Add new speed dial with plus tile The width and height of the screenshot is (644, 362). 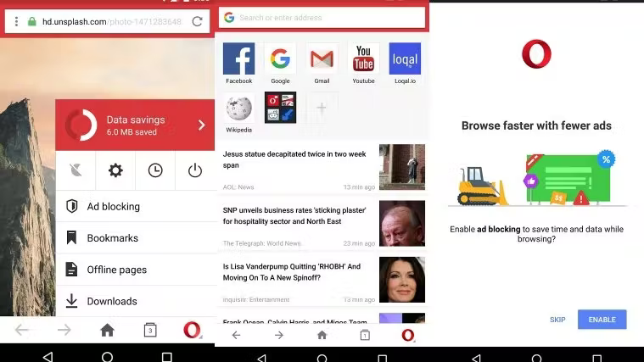[322, 108]
